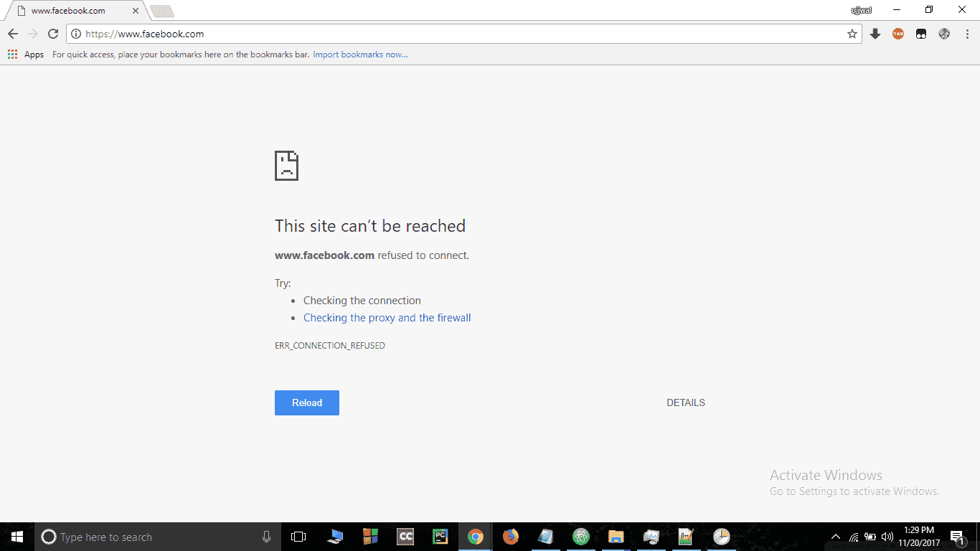Image resolution: width=980 pixels, height=551 pixels.
Task: Open the volume speaker icon
Action: click(887, 537)
